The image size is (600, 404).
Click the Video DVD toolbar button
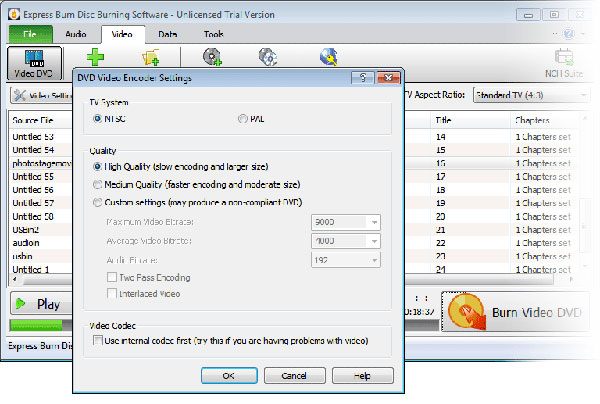tap(34, 63)
